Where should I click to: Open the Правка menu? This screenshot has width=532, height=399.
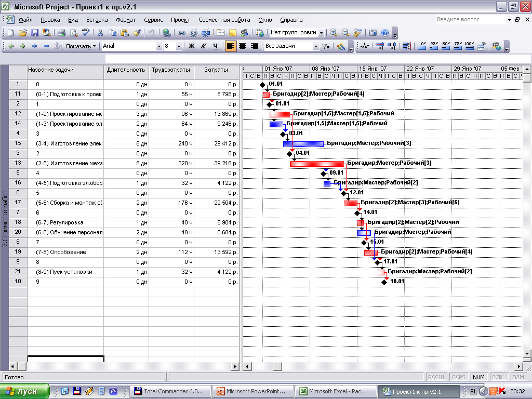pos(50,20)
